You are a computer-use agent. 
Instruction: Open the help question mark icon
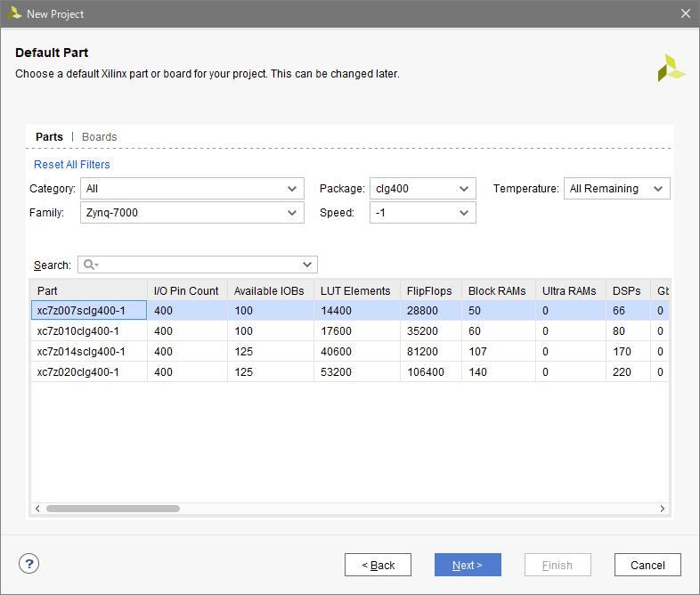point(29,564)
